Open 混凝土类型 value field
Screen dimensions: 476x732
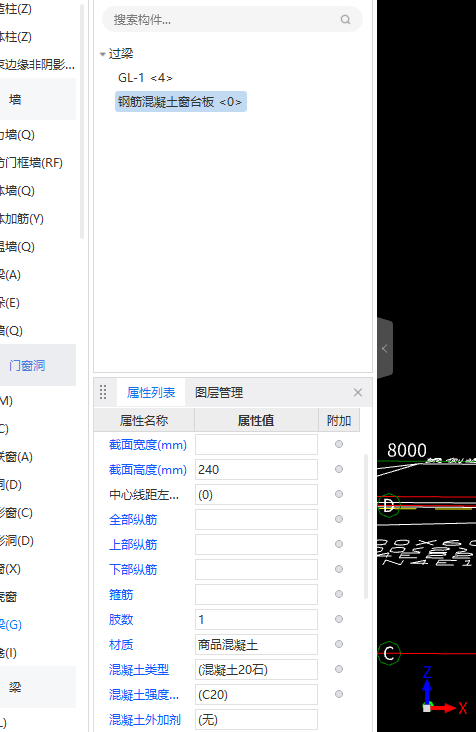[x=256, y=669]
